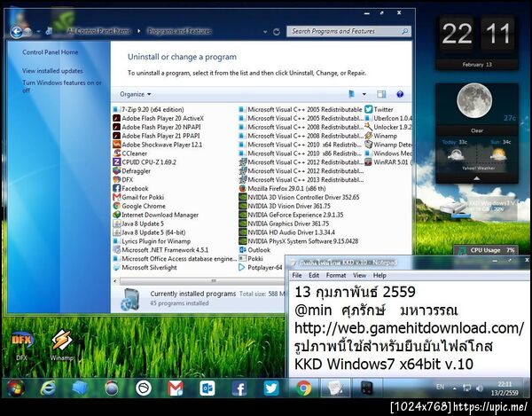Click scrollbar left arrow in program list
The image size is (532, 416).
(115, 281)
